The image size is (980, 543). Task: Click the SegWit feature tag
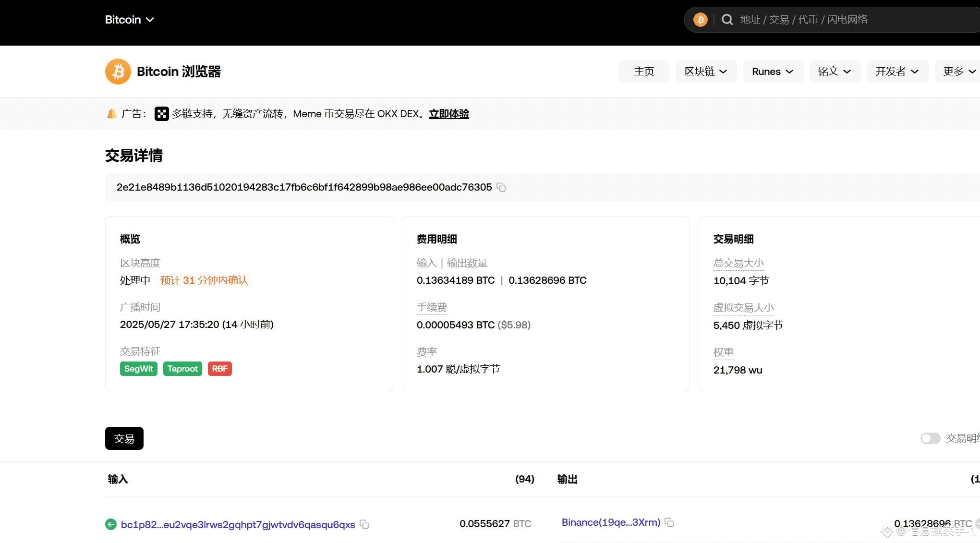pos(138,369)
